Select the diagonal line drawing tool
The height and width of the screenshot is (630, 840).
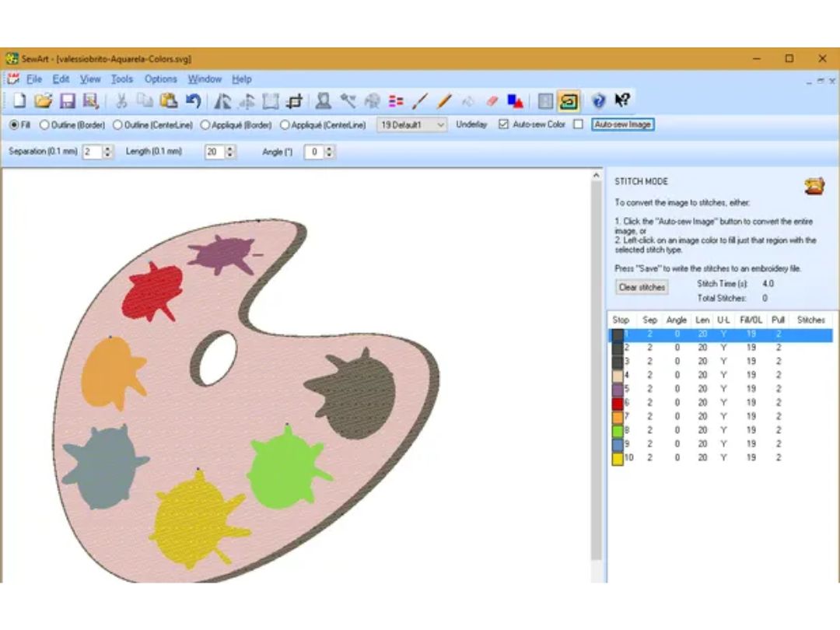pos(420,100)
